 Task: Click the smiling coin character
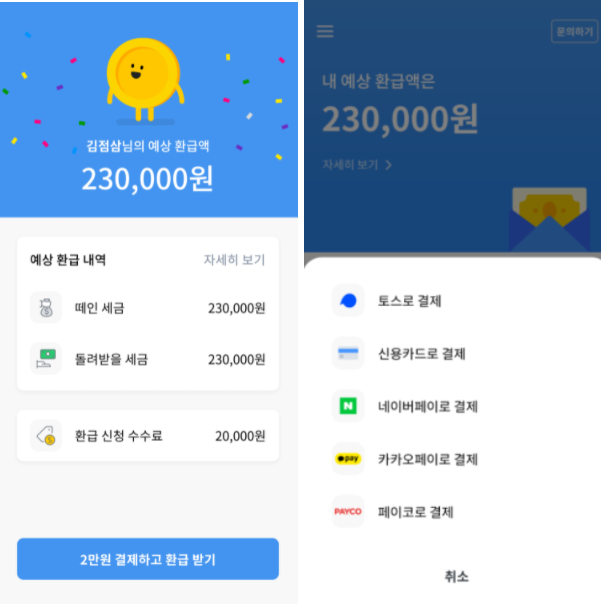tap(144, 79)
